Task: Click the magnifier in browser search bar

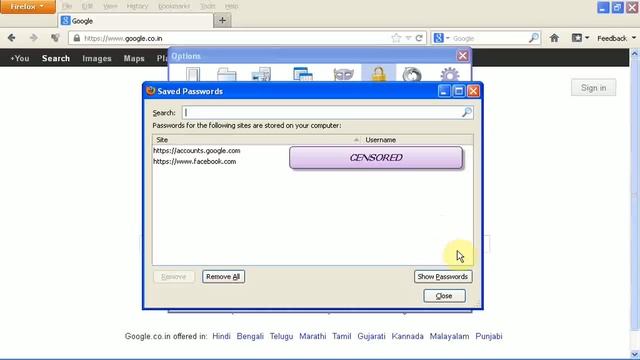Action: 533,38
